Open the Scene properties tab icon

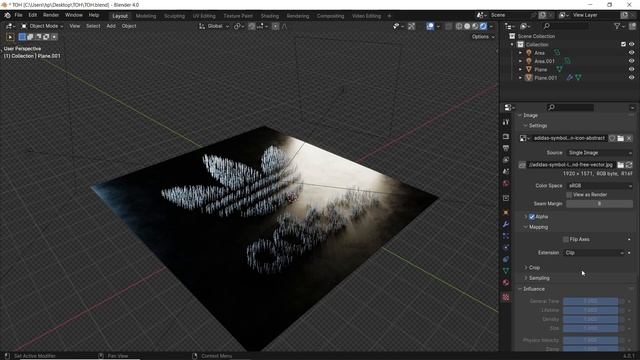click(506, 172)
